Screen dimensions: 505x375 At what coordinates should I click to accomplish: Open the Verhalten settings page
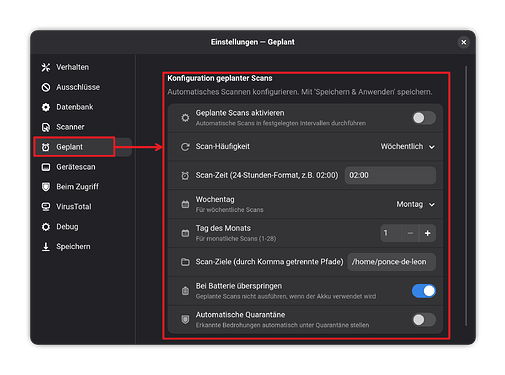coord(83,67)
